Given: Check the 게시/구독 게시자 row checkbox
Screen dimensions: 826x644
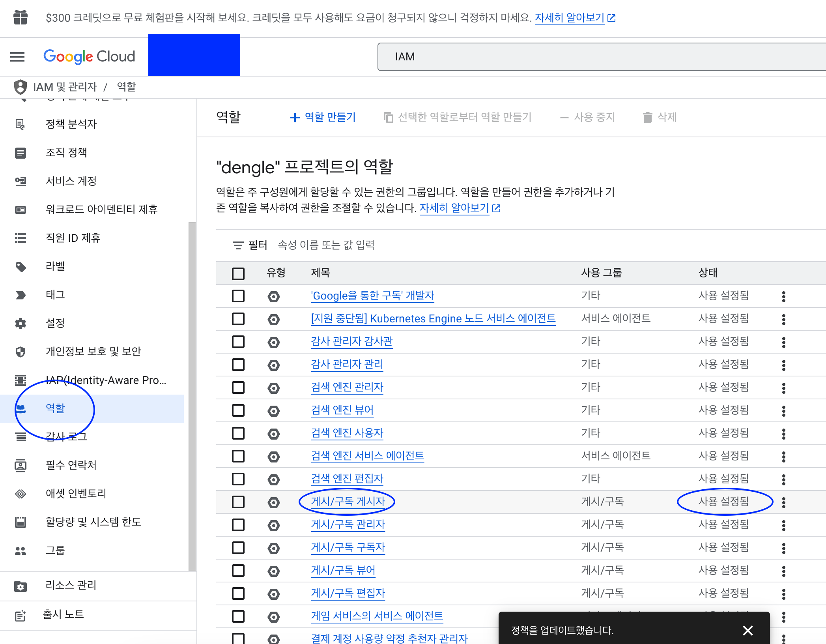Looking at the screenshot, I should 238,502.
